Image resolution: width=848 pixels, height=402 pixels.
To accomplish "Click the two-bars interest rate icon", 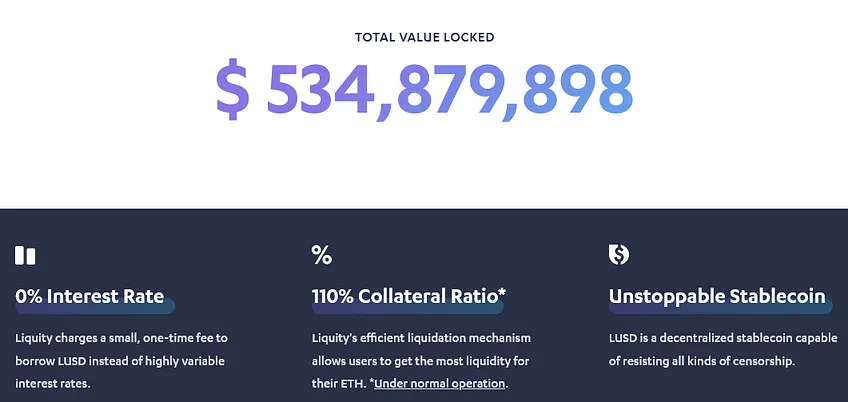I will coord(25,255).
